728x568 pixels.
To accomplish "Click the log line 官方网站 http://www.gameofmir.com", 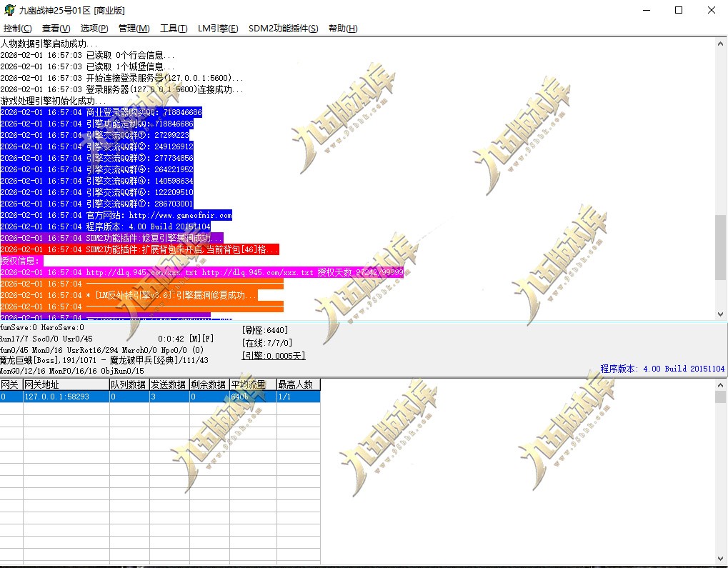I will [x=116, y=216].
